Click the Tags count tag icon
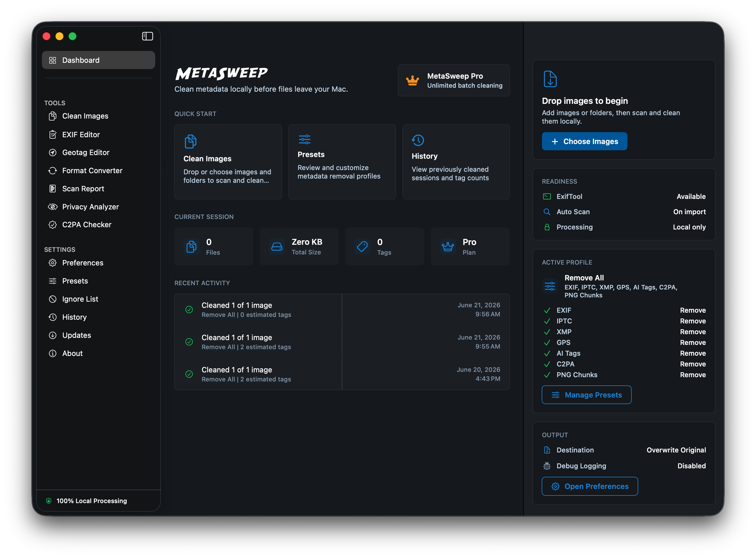The width and height of the screenshot is (756, 558). 363,246
